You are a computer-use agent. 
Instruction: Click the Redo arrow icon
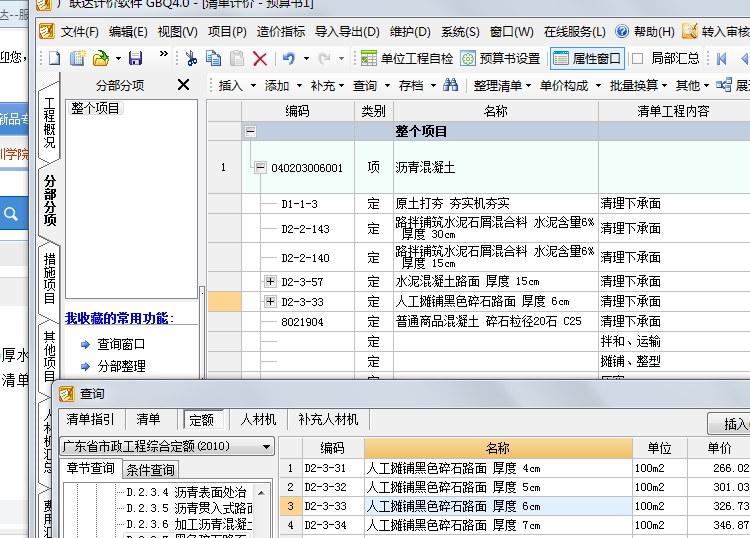(x=324, y=58)
